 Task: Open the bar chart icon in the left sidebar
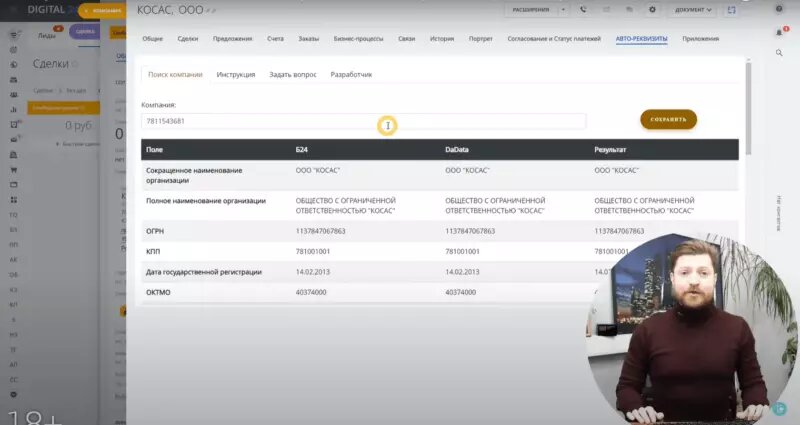tap(14, 109)
